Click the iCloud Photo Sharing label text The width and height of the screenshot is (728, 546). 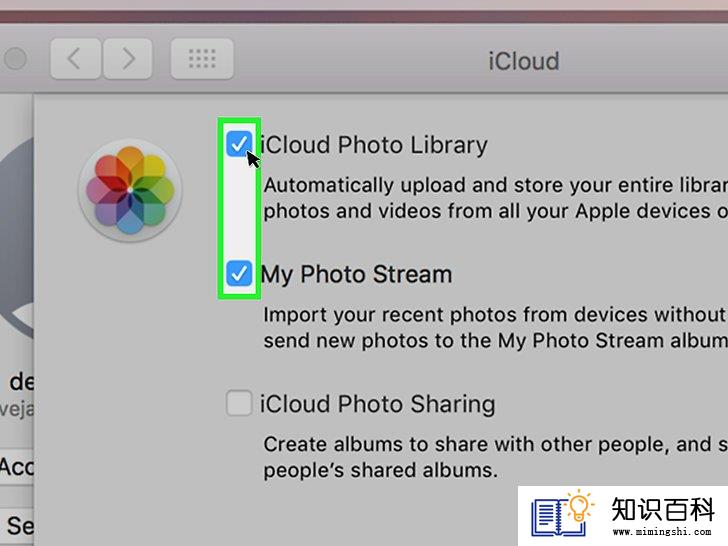[x=377, y=403]
